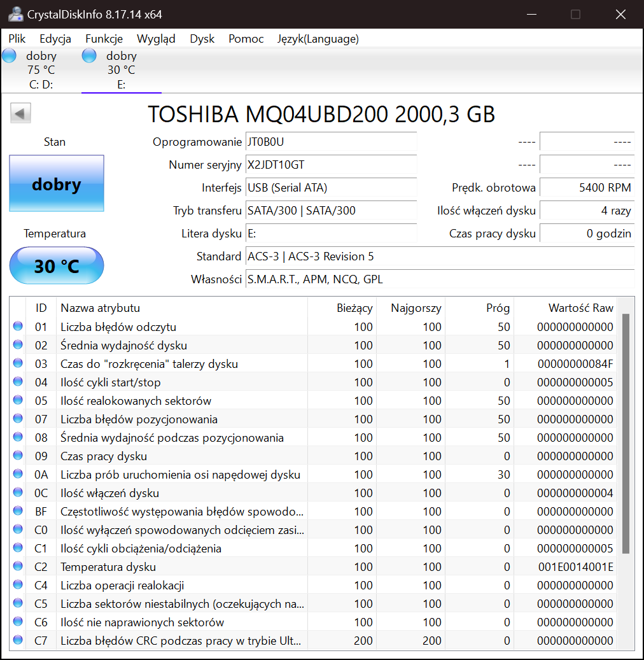
Task: Select 'Ilość realokowanych sektorów' attribute name
Action: (136, 401)
